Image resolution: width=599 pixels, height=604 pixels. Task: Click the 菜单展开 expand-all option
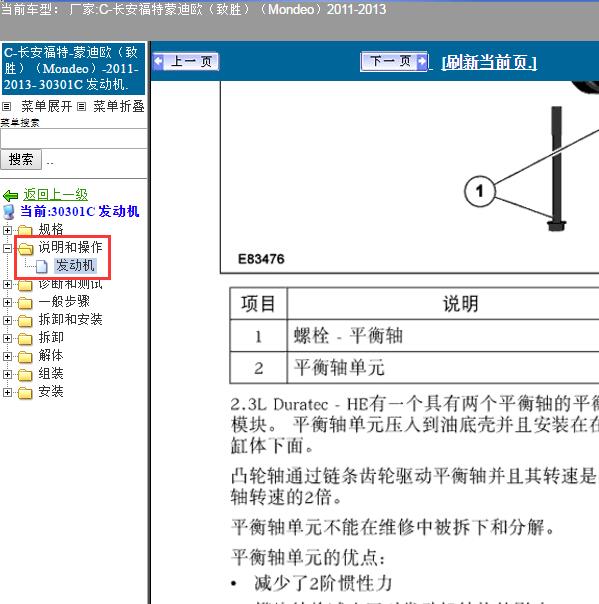point(47,106)
